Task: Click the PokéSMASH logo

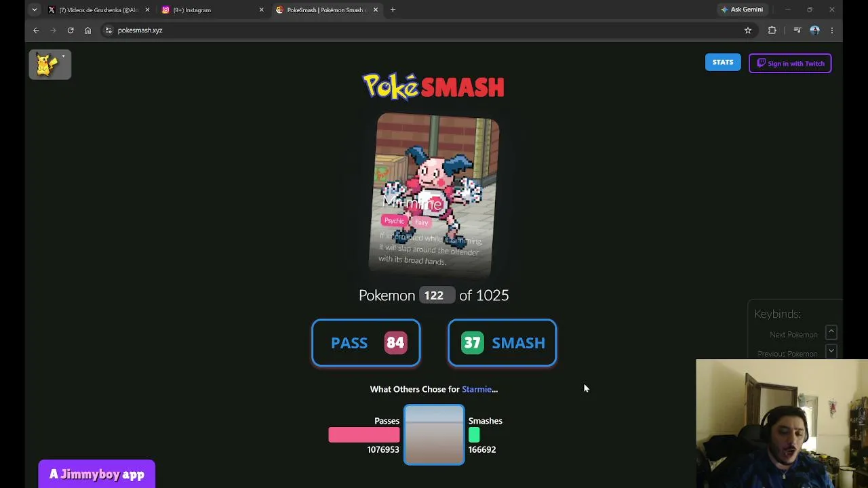Action: 433,86
